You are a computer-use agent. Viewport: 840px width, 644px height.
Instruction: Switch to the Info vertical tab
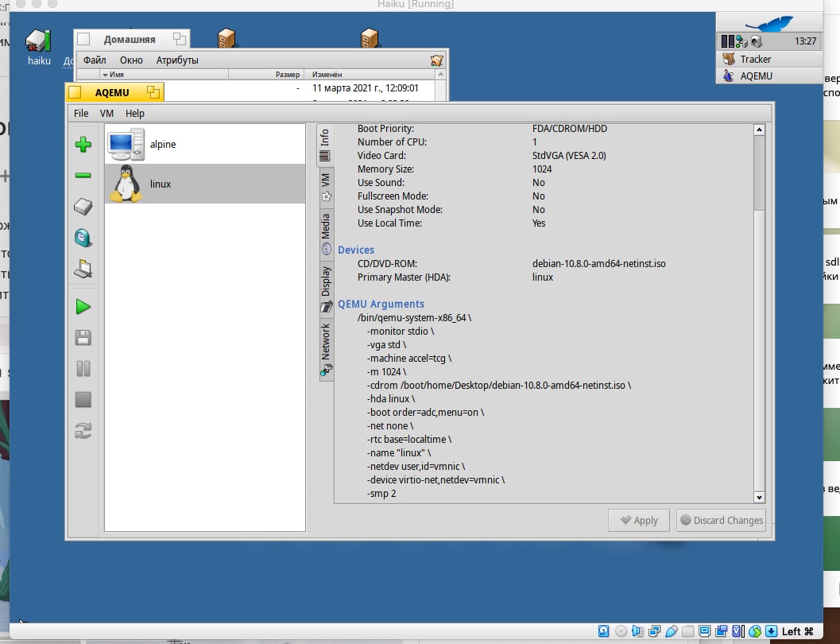pyautogui.click(x=325, y=145)
